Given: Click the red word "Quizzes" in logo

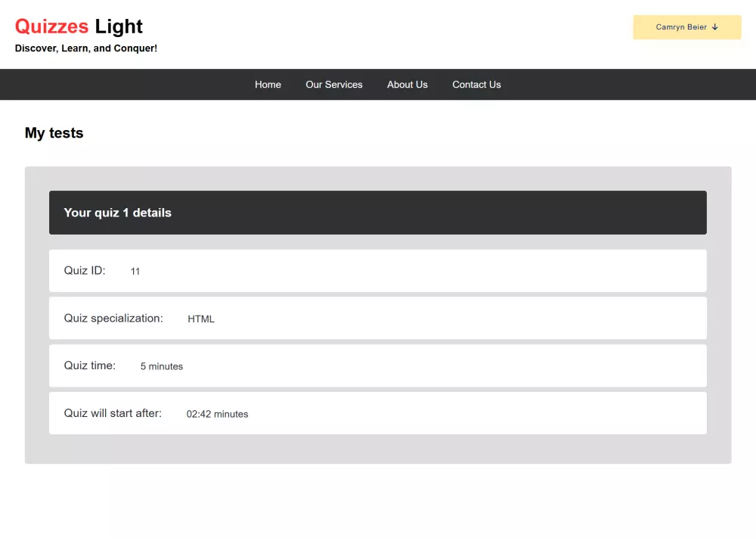Looking at the screenshot, I should coord(51,26).
